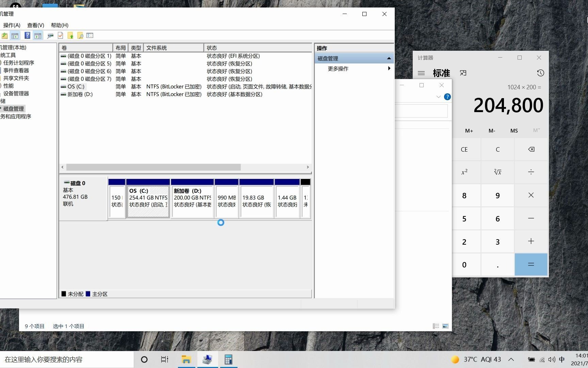Viewport: 588px width, 368px height.
Task: Select 事件查看器 in the console tree
Action: (16, 70)
